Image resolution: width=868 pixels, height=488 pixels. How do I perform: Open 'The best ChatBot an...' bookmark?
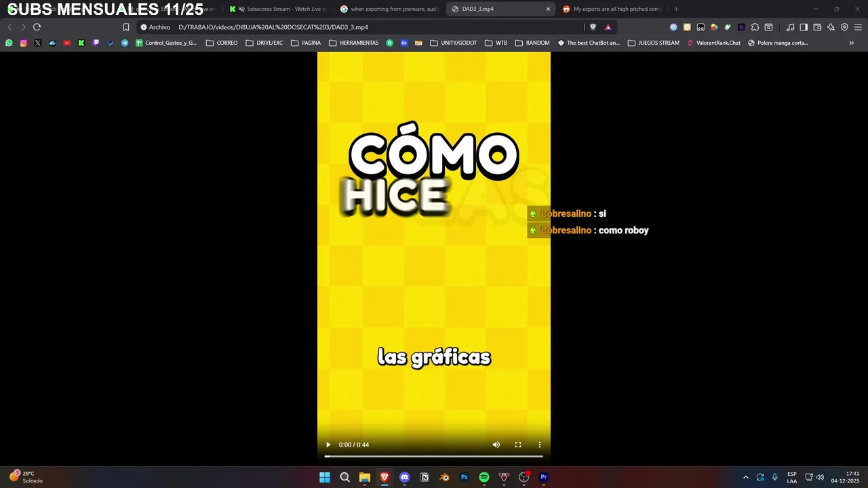click(x=589, y=43)
